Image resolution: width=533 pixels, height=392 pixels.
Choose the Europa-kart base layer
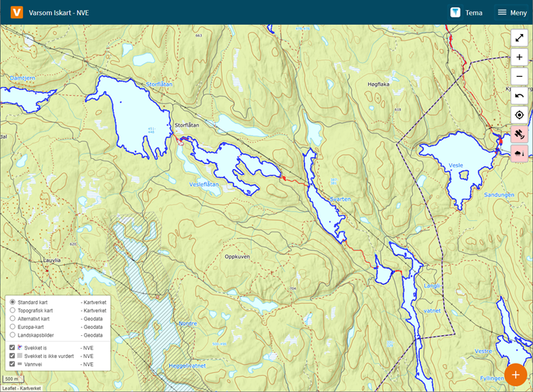coord(12,327)
